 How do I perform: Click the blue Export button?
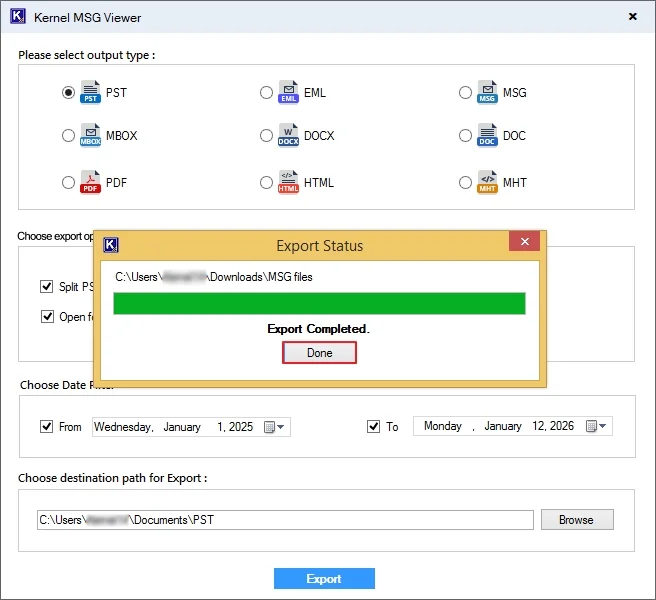324,579
